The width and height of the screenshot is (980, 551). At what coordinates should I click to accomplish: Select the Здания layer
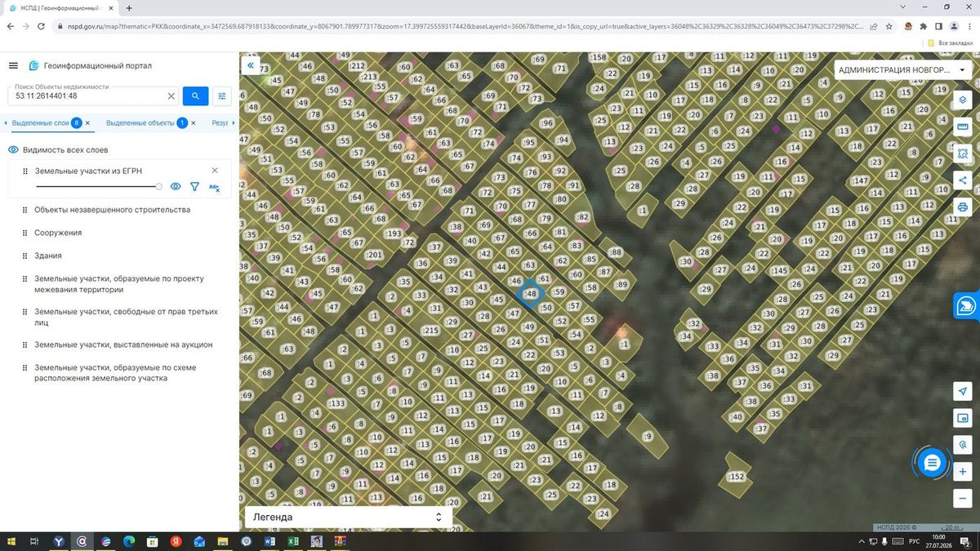(48, 256)
